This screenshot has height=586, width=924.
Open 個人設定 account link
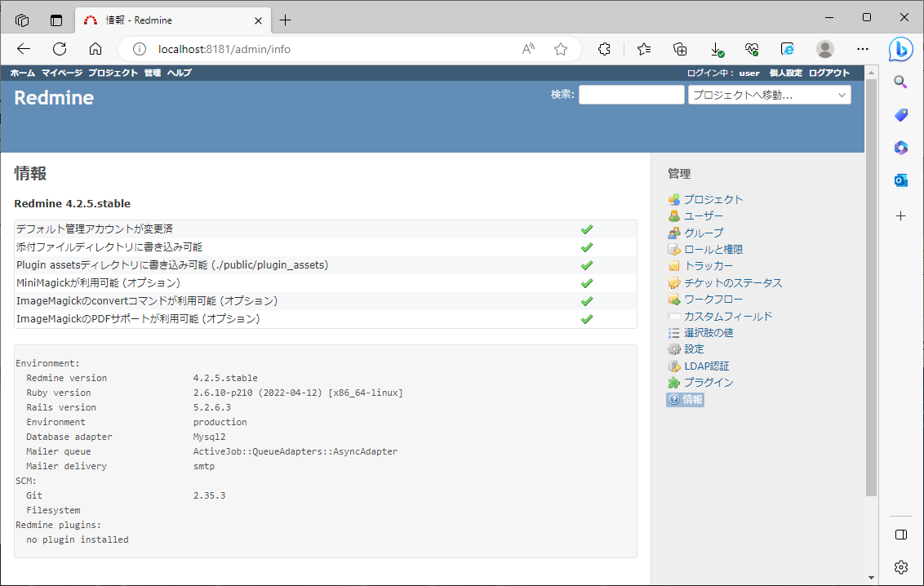pyautogui.click(x=785, y=73)
